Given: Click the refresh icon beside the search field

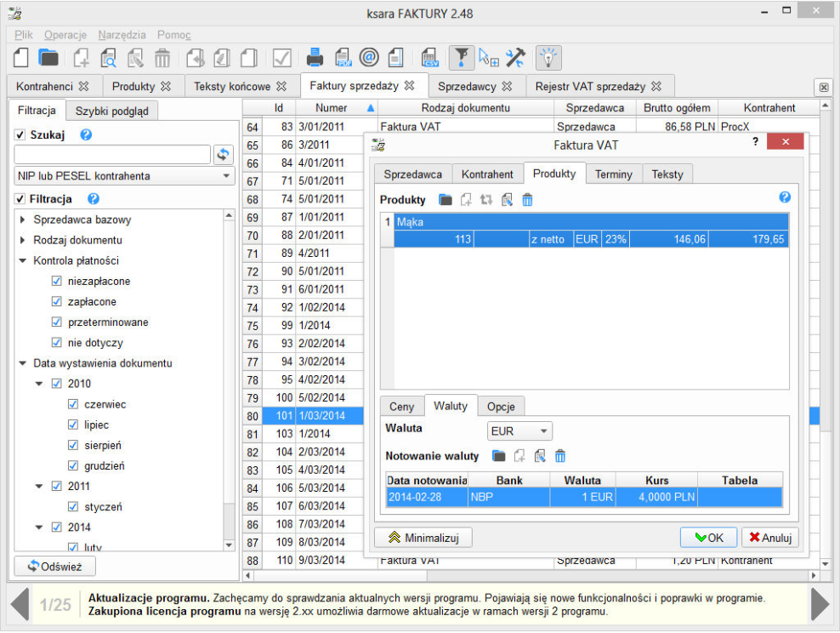Looking at the screenshot, I should pyautogui.click(x=223, y=155).
